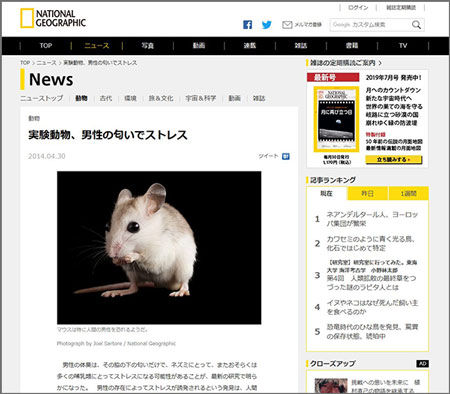Click the blue share icon beside ツイート
Image resolution: width=450 pixels, height=394 pixels.
pyautogui.click(x=286, y=156)
